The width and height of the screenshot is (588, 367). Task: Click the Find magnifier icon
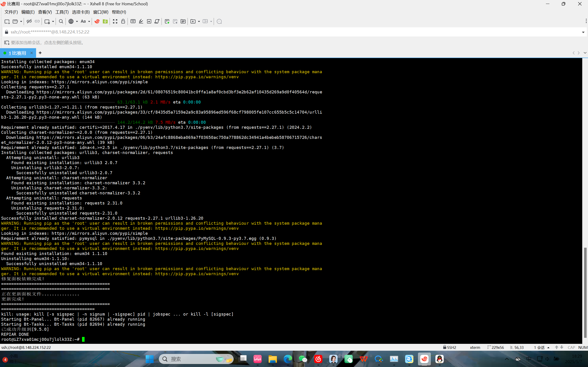[61, 21]
